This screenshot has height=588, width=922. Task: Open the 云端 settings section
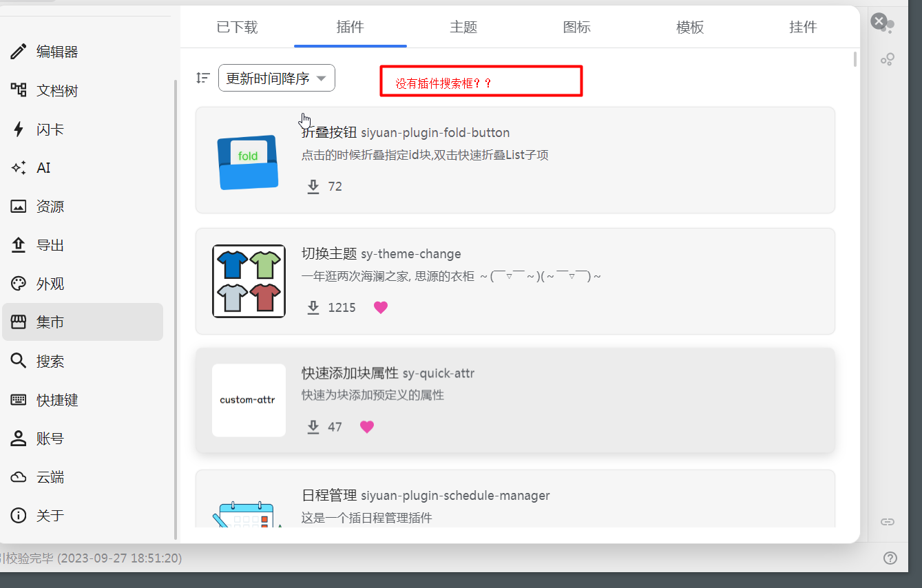tap(83, 477)
